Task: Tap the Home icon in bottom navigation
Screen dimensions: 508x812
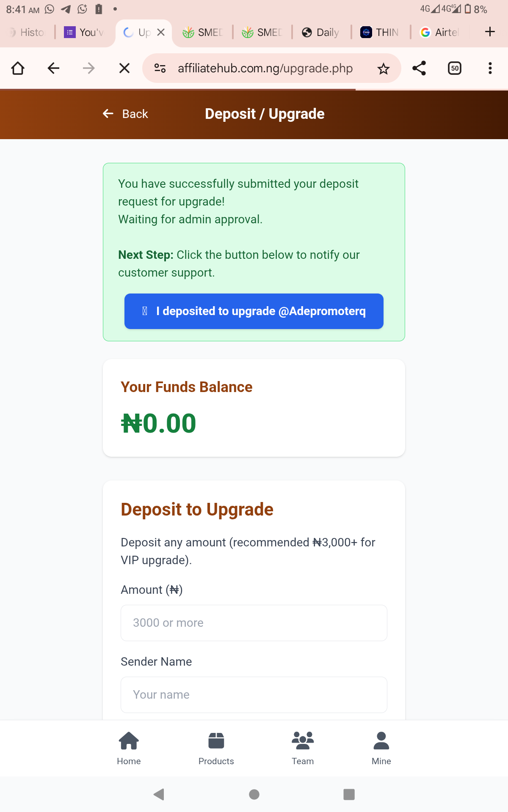Action: 129,741
